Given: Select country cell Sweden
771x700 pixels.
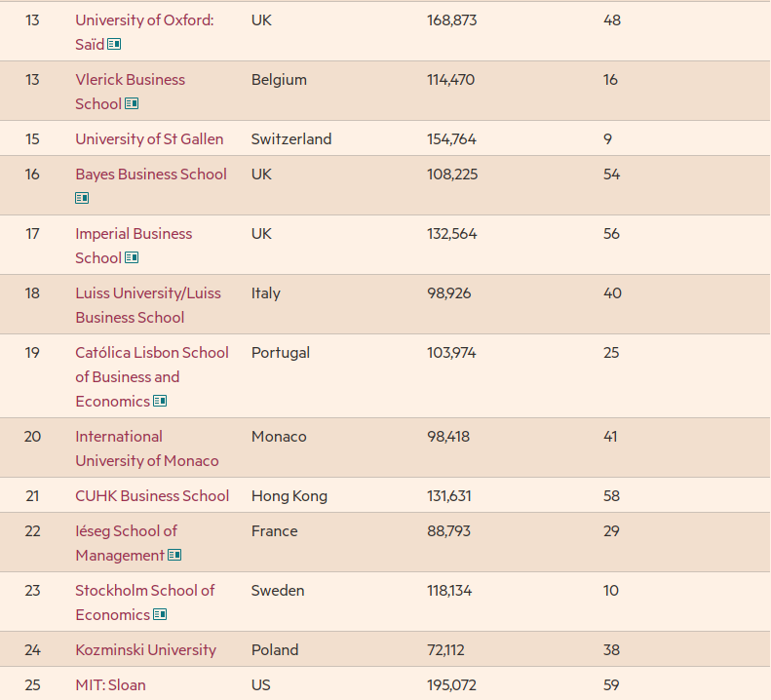Looking at the screenshot, I should pyautogui.click(x=278, y=590).
